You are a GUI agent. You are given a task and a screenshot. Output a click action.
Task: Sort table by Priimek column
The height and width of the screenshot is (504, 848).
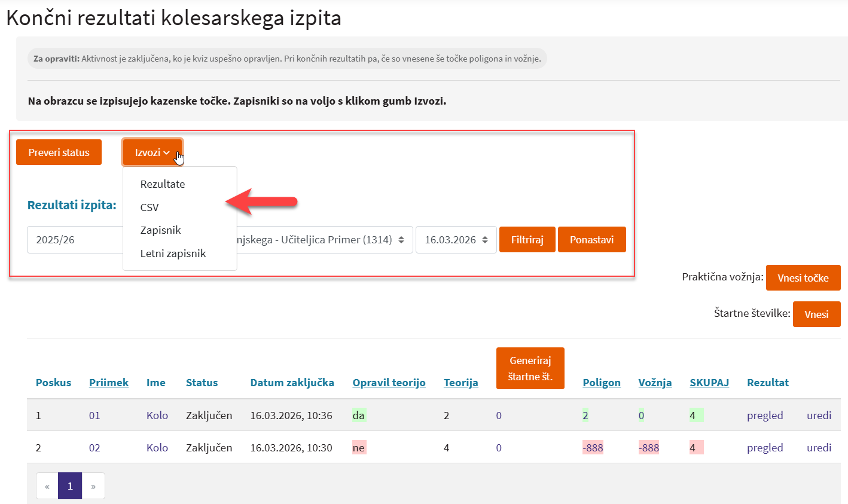click(x=108, y=383)
